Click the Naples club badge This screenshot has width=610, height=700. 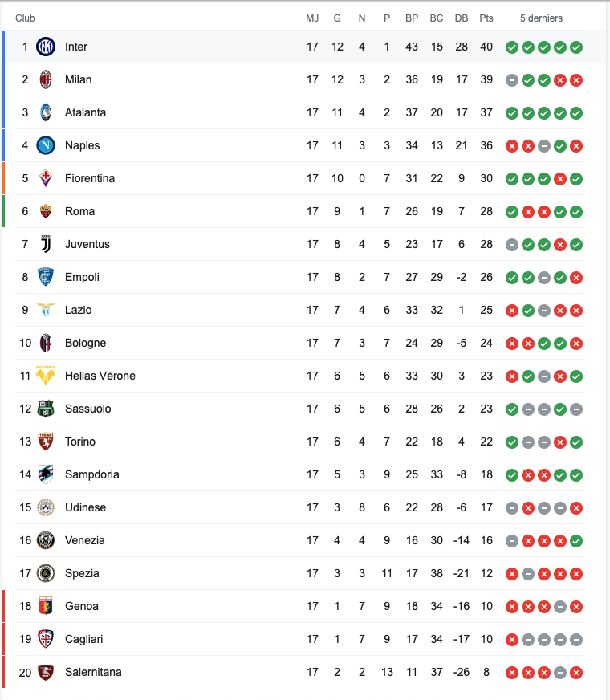click(x=46, y=145)
